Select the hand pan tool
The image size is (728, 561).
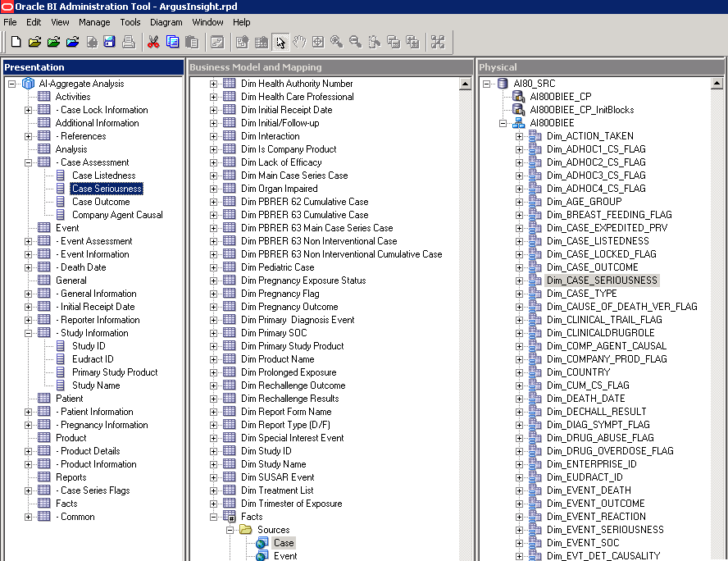(x=299, y=43)
